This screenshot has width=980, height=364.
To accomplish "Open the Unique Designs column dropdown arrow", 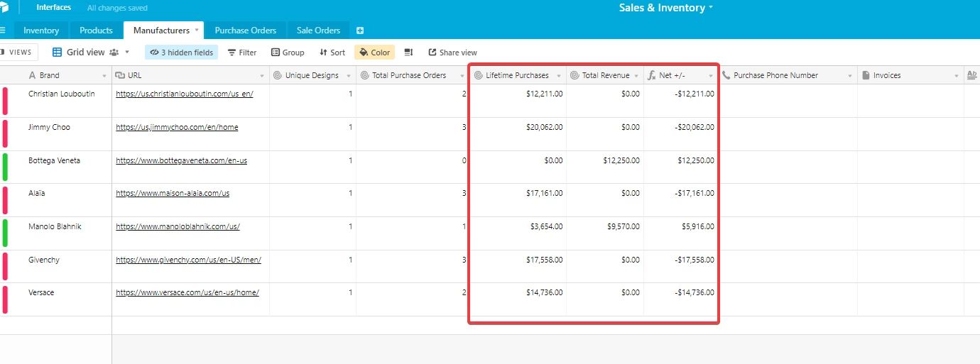I will point(350,76).
